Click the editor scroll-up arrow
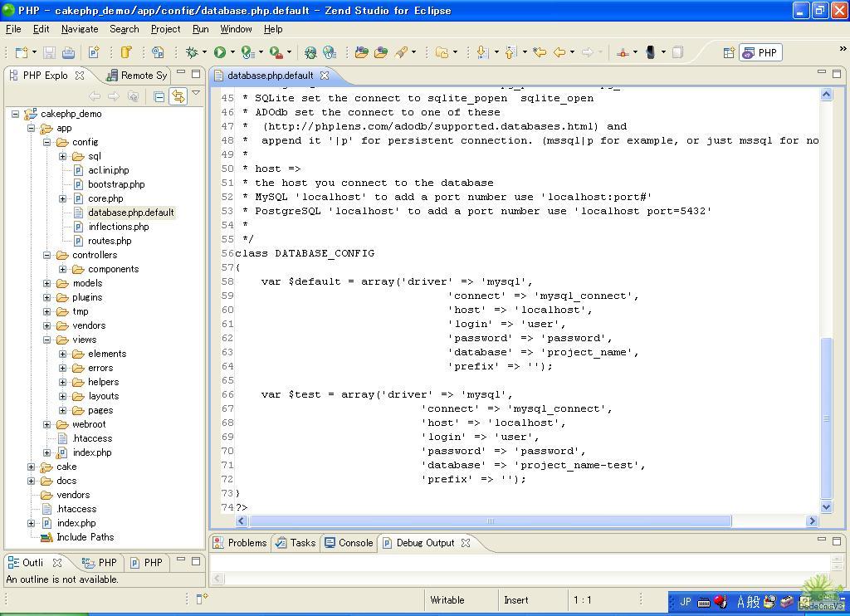 tap(826, 95)
